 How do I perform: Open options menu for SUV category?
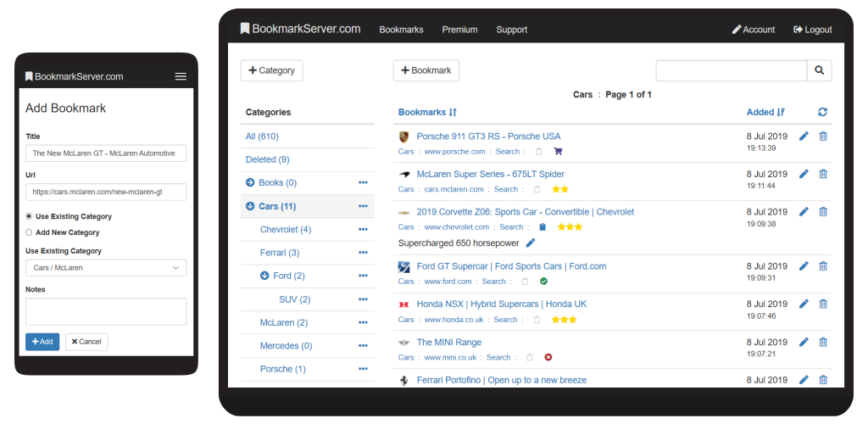tap(363, 299)
